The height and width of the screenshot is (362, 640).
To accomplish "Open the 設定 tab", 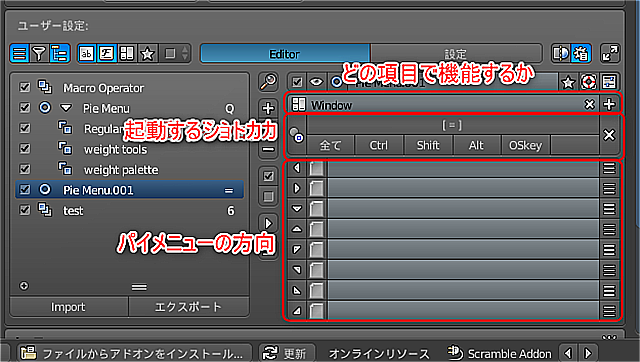I will pyautogui.click(x=456, y=54).
